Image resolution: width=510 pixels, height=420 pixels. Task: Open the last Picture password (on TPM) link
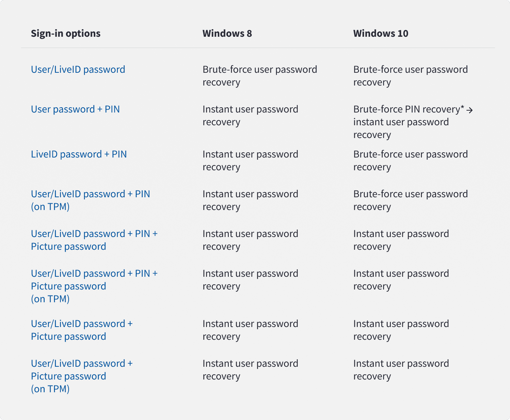click(x=82, y=376)
